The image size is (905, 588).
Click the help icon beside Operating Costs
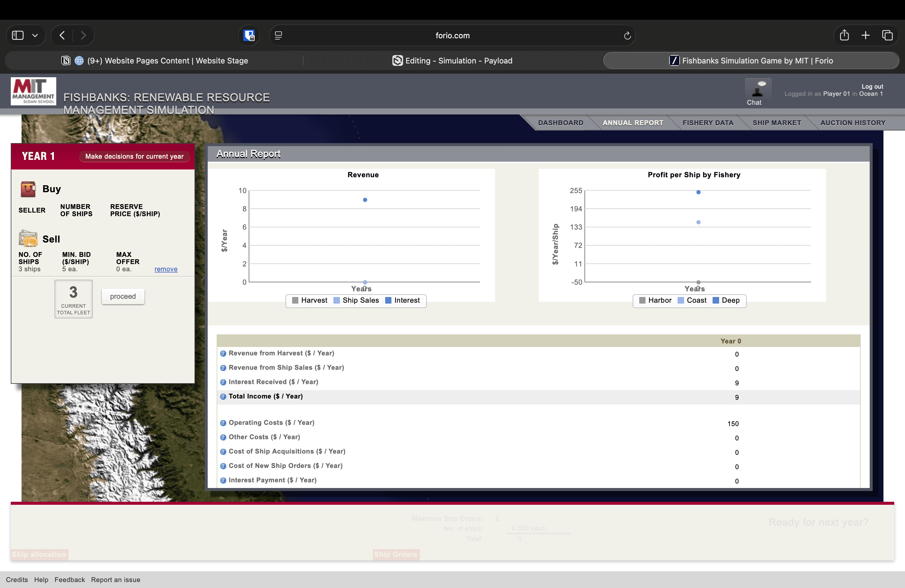point(223,423)
